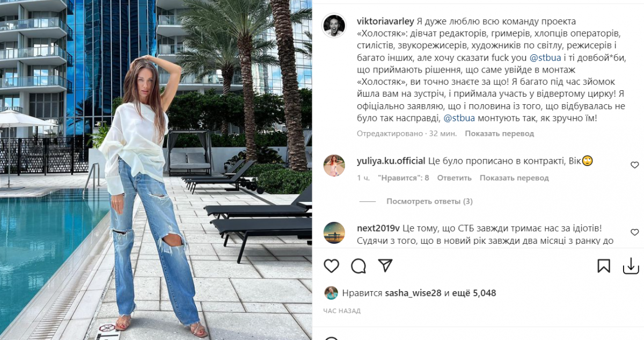Like the post with heart icon
644x340 pixels.
tap(332, 266)
